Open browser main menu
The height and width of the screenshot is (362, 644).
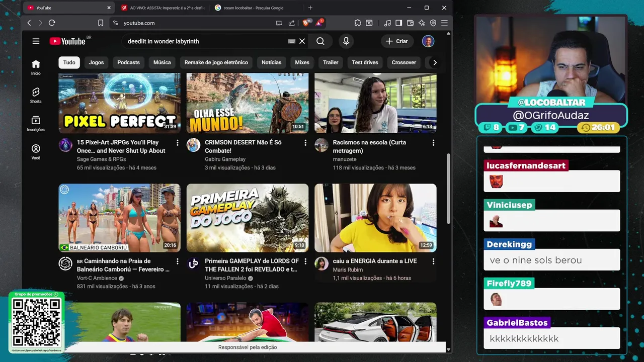coord(444,23)
